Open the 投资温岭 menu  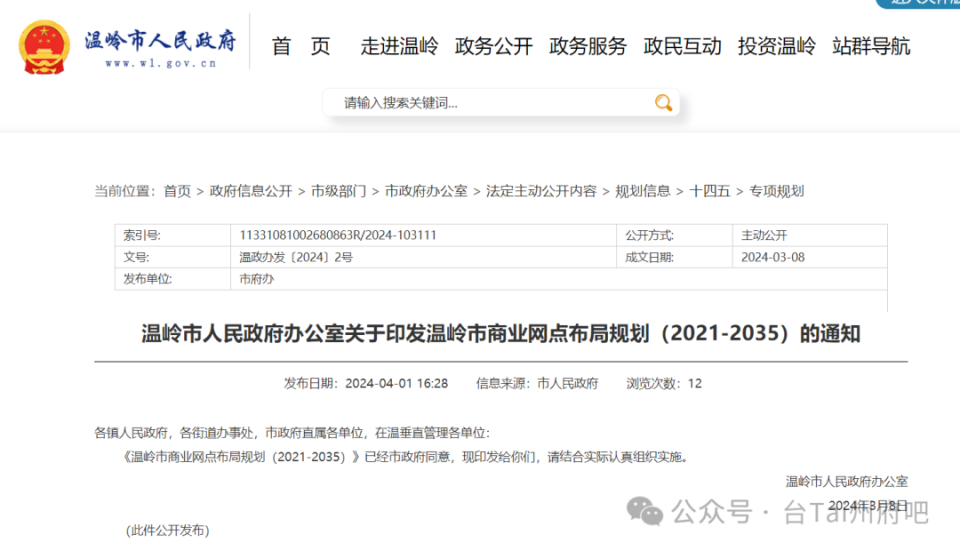(776, 46)
